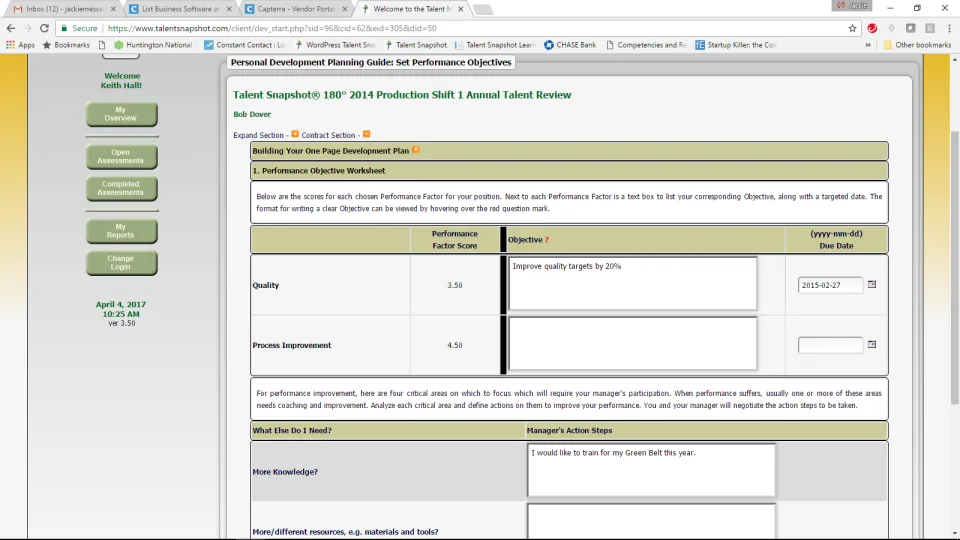Click the Performance Objective Worksheet header

pyautogui.click(x=569, y=171)
